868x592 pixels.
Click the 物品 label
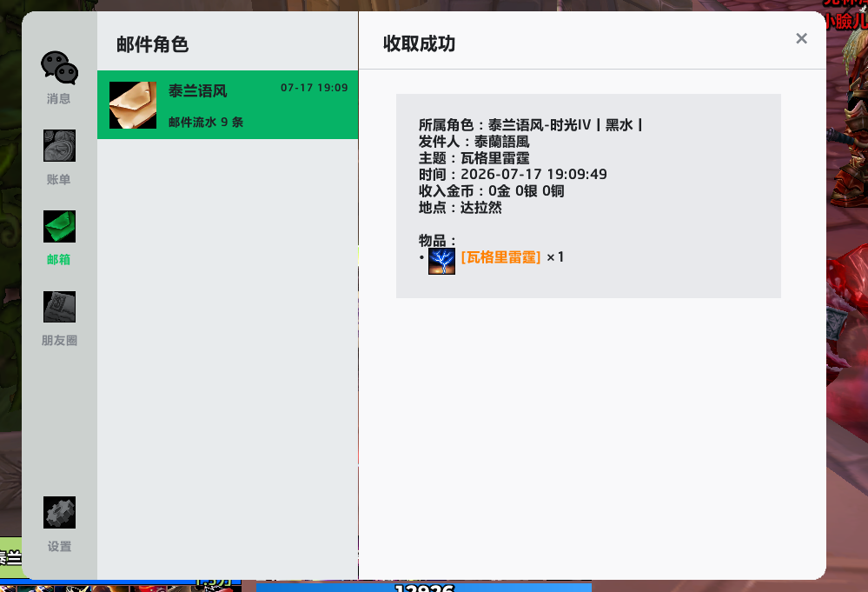tap(437, 241)
